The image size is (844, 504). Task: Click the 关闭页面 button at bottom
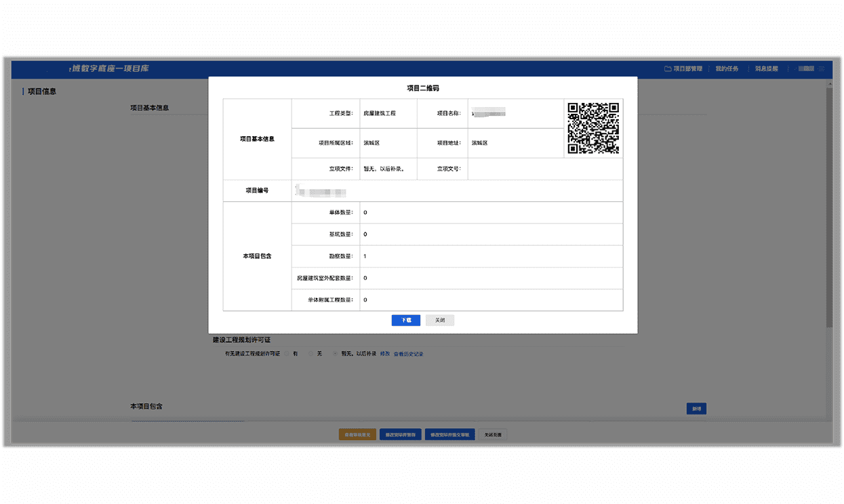pos(493,434)
